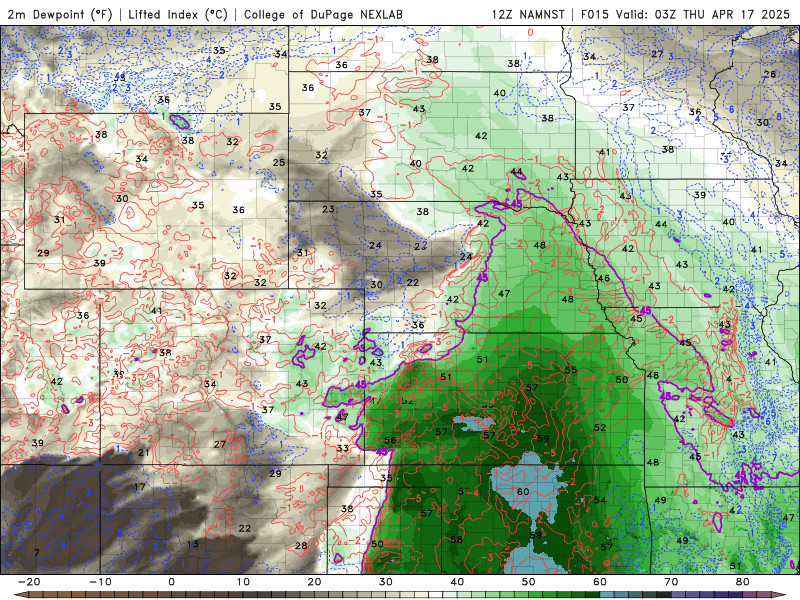The width and height of the screenshot is (800, 600).
Task: Click the dewpoint value 26 on the map
Action: click(770, 74)
